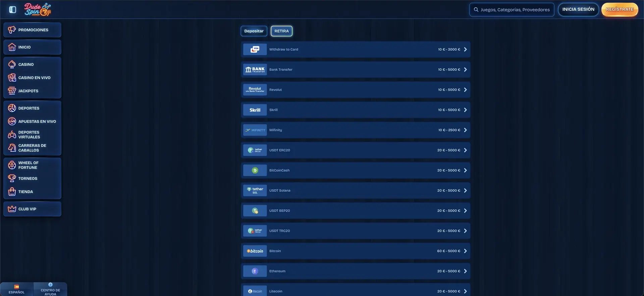Click the Carreras de Caballos horse icon
Viewport: 644px width, 296px height.
coord(12,148)
